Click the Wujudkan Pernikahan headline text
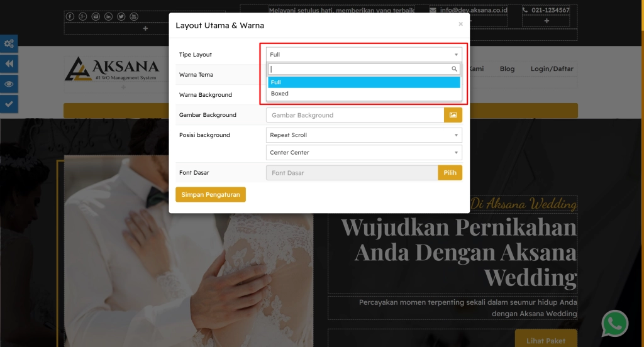Screen dimensions: 644x347 458,252
